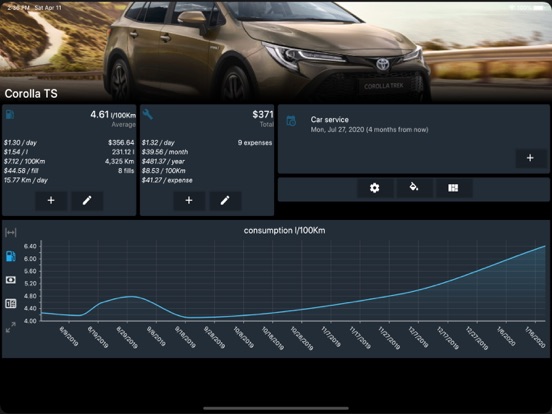
Task: Click the $371 total expenses value
Action: tap(263, 114)
